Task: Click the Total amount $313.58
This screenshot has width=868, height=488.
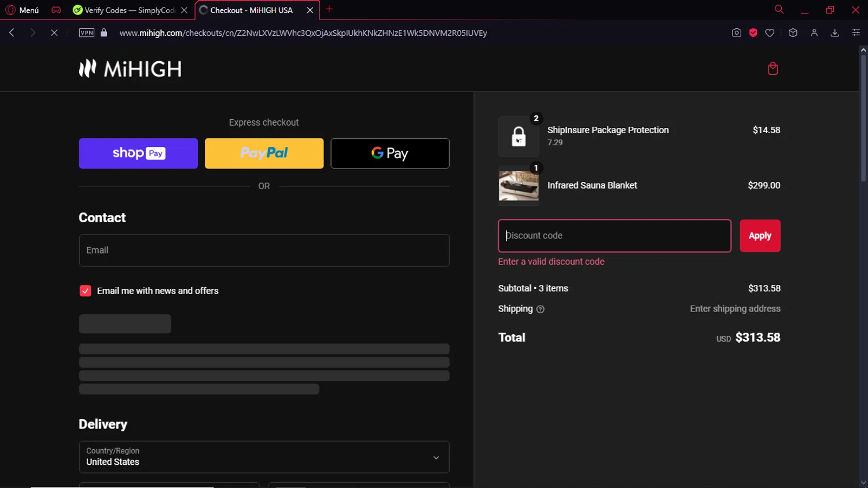Action: [x=757, y=337]
